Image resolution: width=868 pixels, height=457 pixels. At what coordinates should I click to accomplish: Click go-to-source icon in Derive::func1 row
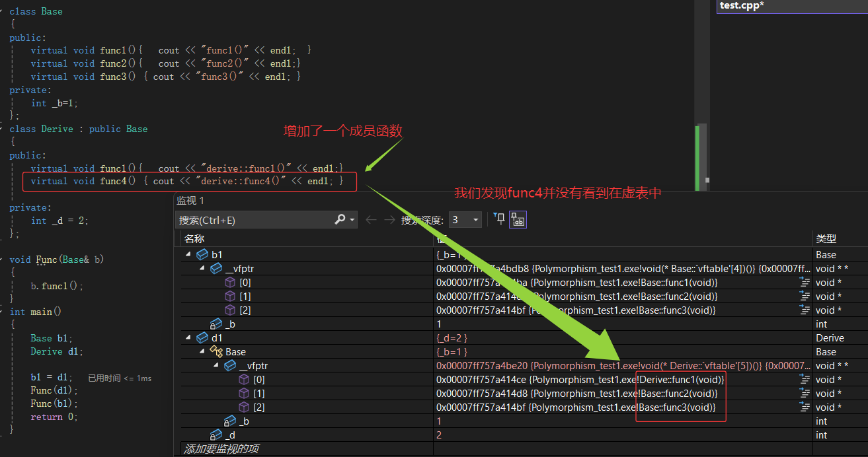click(805, 379)
